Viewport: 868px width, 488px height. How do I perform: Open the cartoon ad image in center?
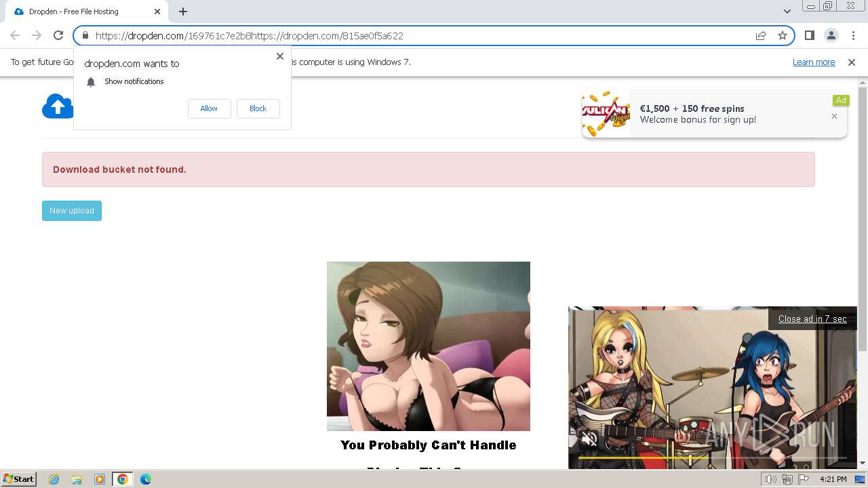click(x=429, y=346)
